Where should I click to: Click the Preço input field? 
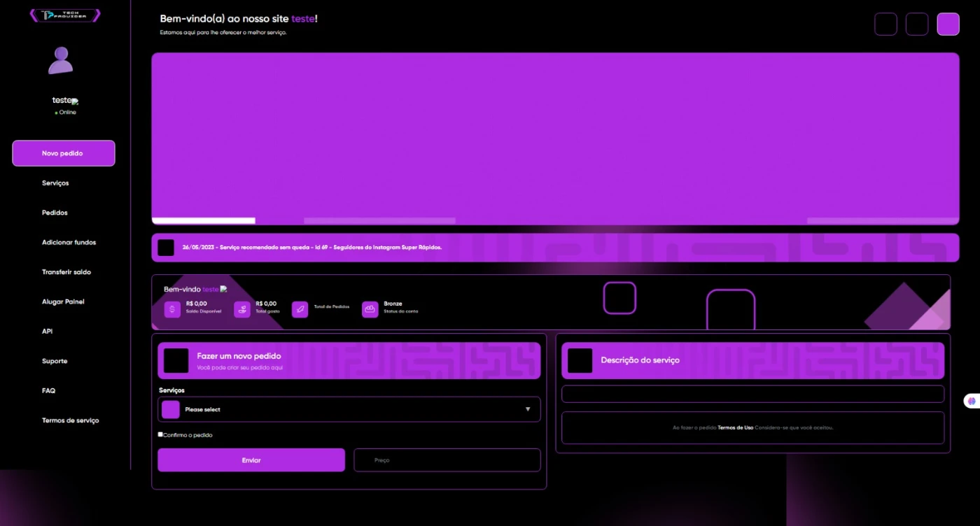447,460
